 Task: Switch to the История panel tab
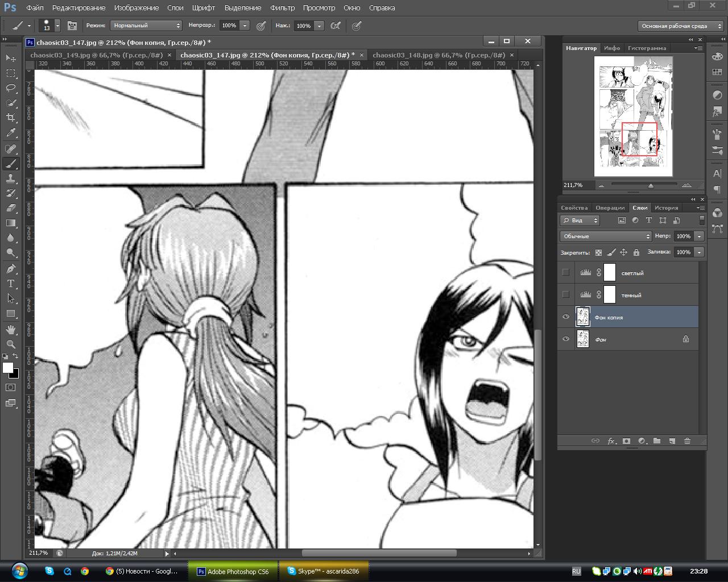666,207
